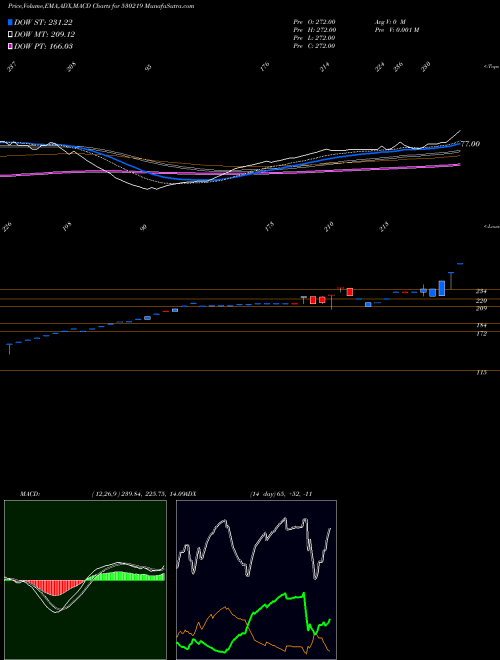Screen dimensions: 500x660
Task: Click the low label 210 below EMA chart
Action: coord(328,226)
